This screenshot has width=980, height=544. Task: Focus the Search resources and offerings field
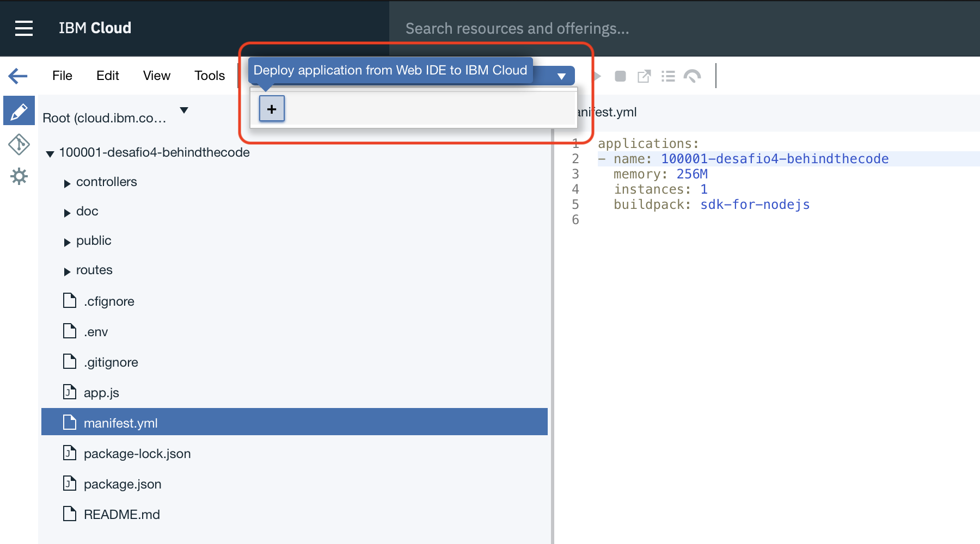click(684, 28)
